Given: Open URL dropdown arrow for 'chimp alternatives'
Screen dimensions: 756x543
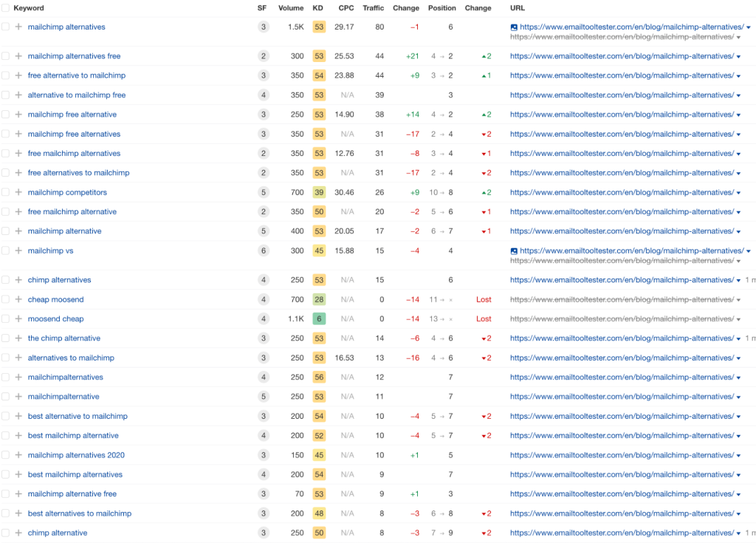Looking at the screenshot, I should click(x=738, y=281).
